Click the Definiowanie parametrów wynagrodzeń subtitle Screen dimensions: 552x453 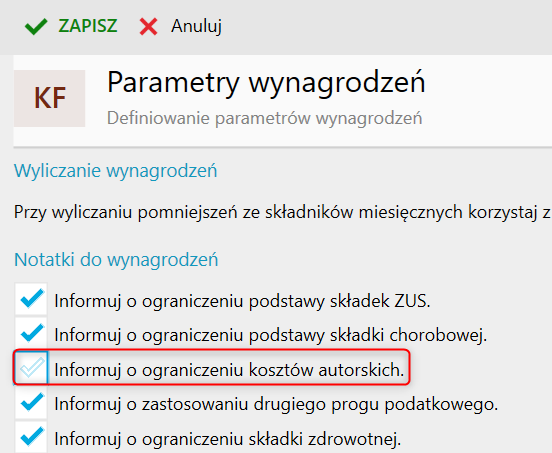(264, 118)
